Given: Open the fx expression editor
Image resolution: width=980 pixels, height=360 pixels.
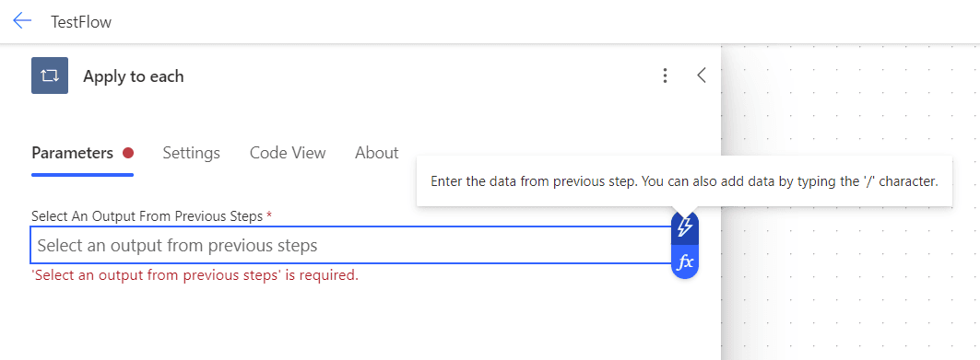Looking at the screenshot, I should [x=685, y=261].
